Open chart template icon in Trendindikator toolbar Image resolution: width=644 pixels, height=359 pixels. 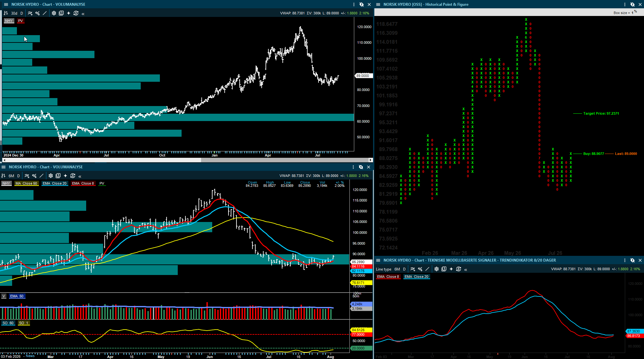[444, 269]
